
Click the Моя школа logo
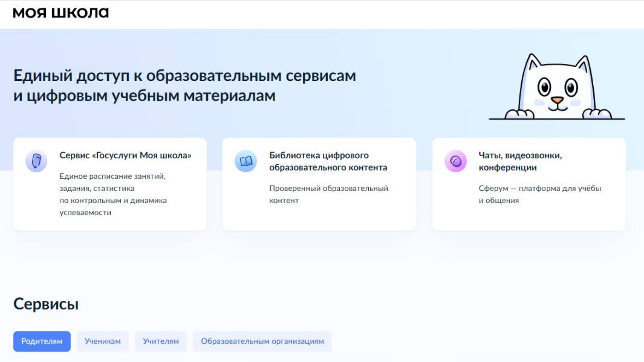point(61,13)
